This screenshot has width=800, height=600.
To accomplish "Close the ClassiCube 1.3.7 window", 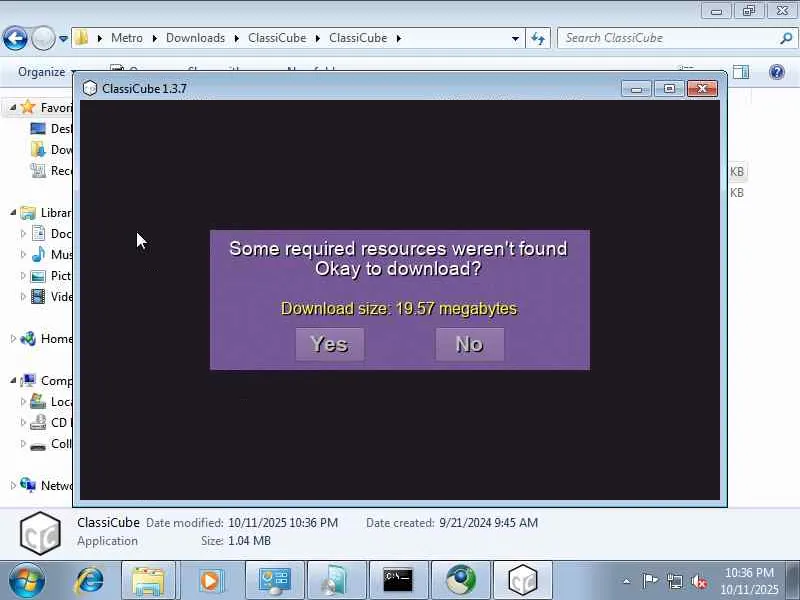I will (x=702, y=89).
